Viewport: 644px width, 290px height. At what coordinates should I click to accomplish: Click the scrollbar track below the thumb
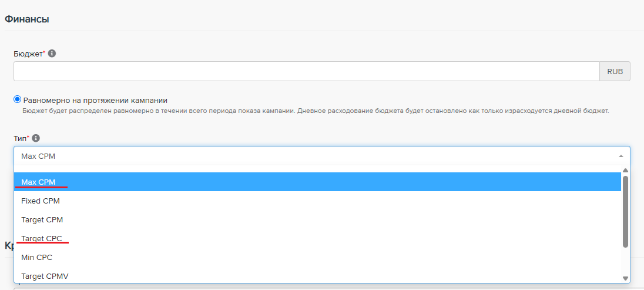click(x=625, y=262)
